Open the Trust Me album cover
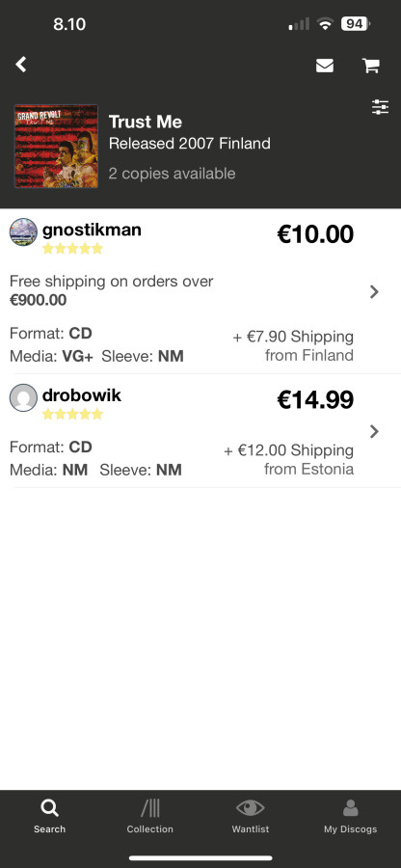Image resolution: width=401 pixels, height=868 pixels. click(x=56, y=147)
